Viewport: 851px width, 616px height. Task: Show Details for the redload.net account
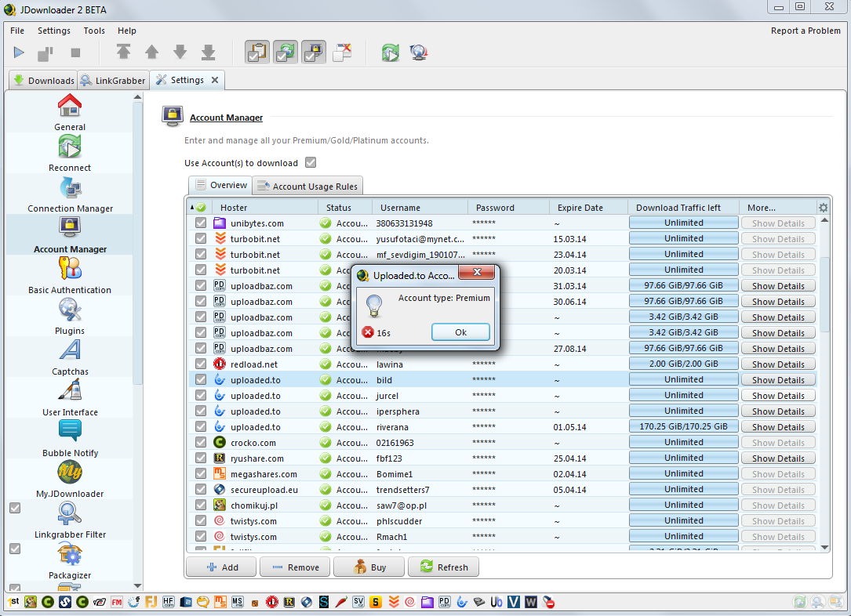[778, 364]
